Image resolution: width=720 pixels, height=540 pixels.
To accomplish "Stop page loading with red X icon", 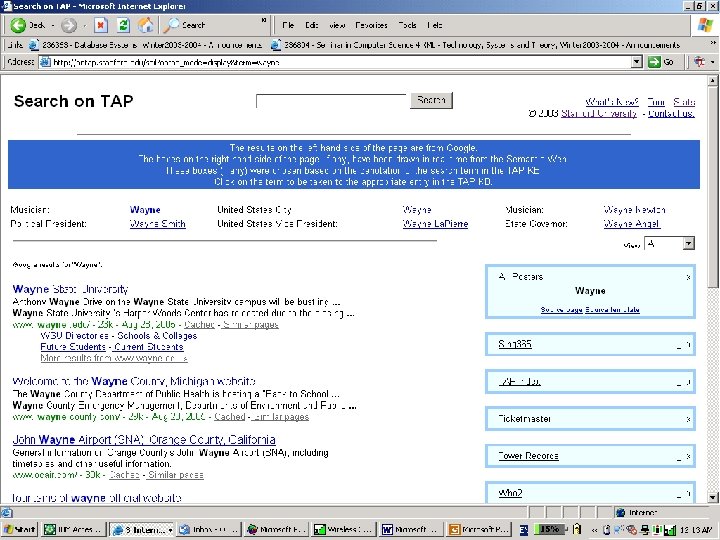I will coord(101,25).
